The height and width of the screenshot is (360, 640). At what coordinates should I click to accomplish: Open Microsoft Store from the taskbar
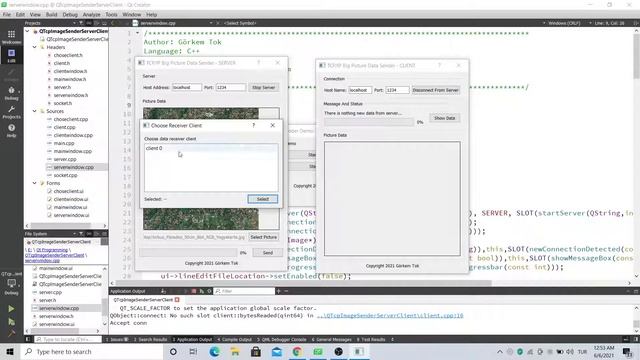coord(256,351)
